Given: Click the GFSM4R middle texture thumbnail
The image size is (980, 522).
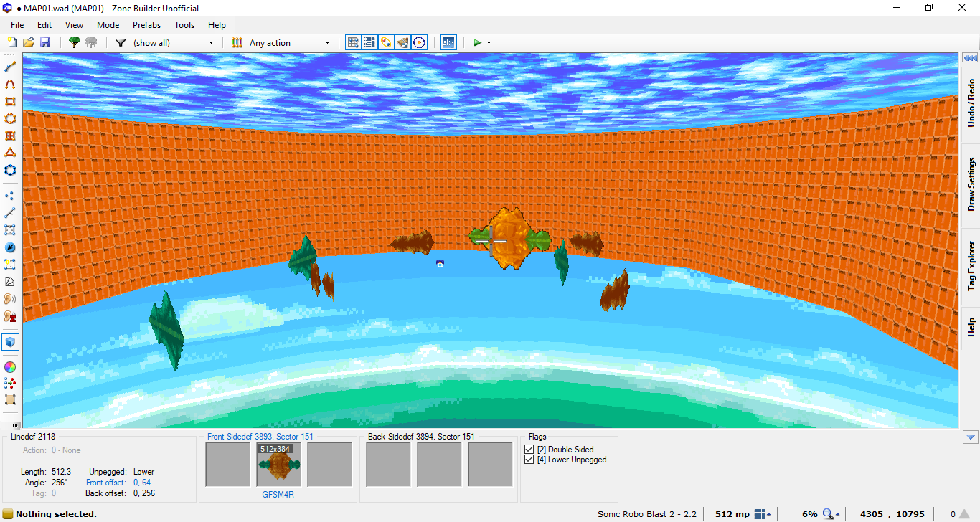Looking at the screenshot, I should tap(278, 465).
